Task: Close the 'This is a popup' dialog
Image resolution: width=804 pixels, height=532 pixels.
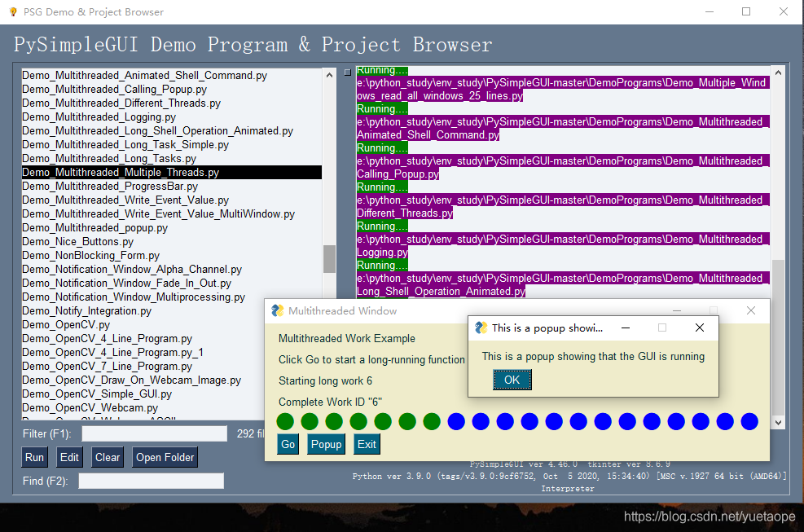Action: click(x=700, y=328)
